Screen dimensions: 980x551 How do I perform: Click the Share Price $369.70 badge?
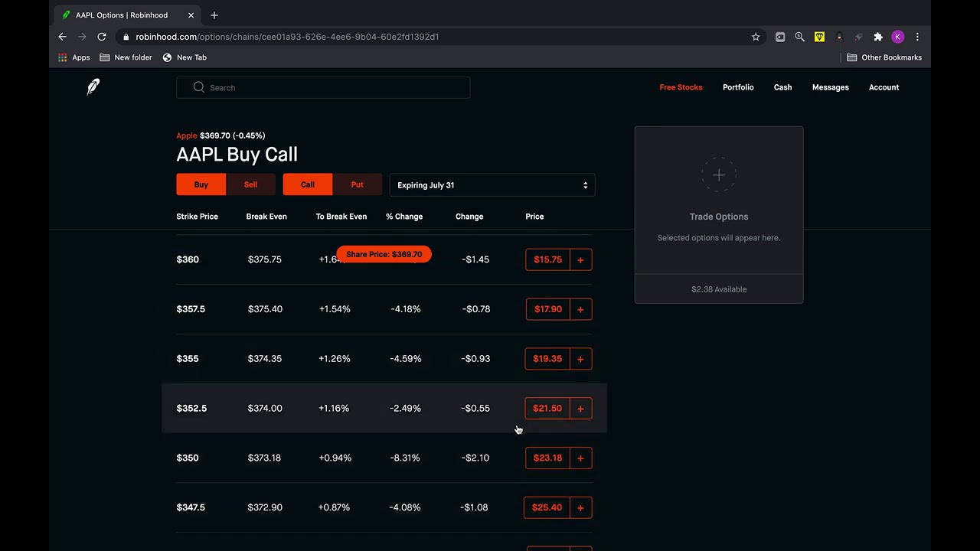pyautogui.click(x=384, y=254)
